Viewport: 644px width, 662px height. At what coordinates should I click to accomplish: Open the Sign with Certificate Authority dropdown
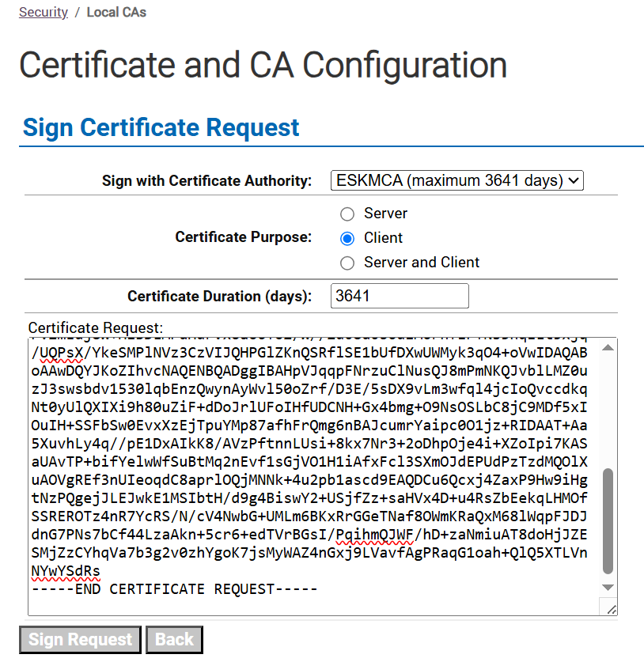point(457,180)
